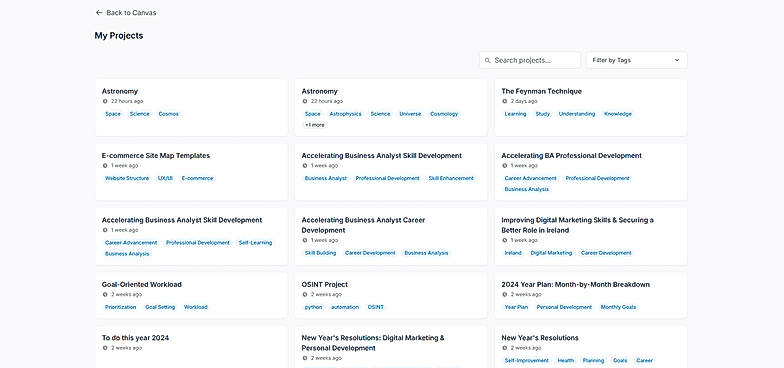
Task: Select the Skill Building tag
Action: click(x=320, y=253)
